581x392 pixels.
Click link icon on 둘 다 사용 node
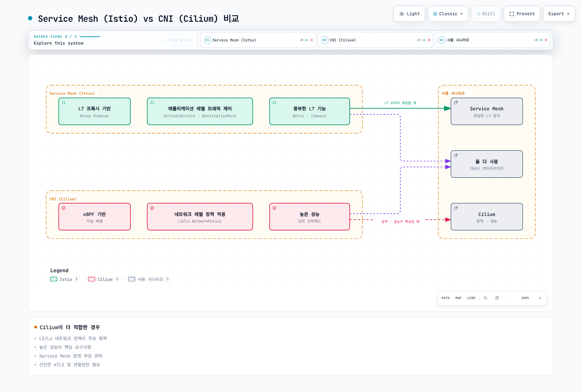(456, 155)
